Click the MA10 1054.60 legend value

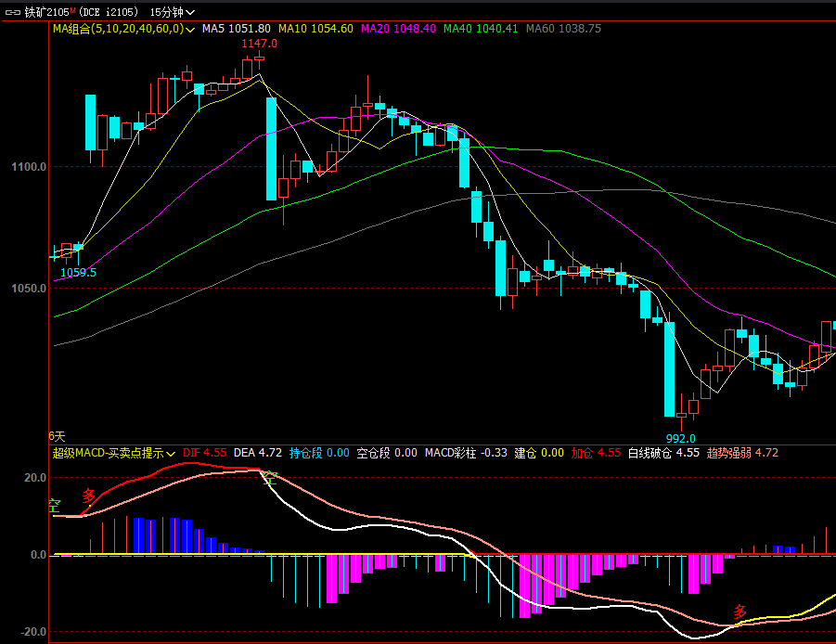click(x=315, y=29)
